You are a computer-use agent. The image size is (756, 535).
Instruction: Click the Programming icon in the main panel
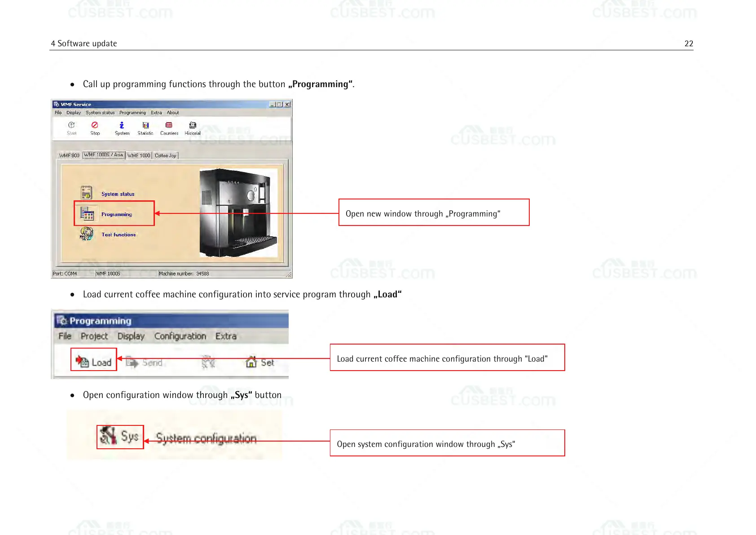pos(87,213)
